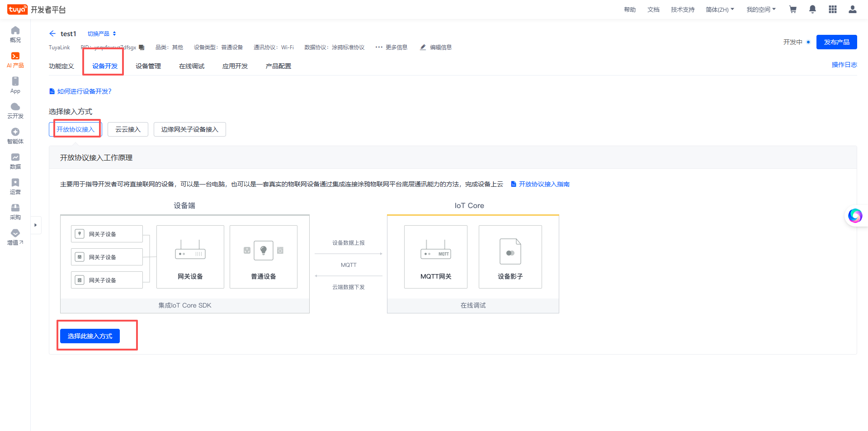
Task: Switch to the 设备开发 tab
Action: (105, 66)
